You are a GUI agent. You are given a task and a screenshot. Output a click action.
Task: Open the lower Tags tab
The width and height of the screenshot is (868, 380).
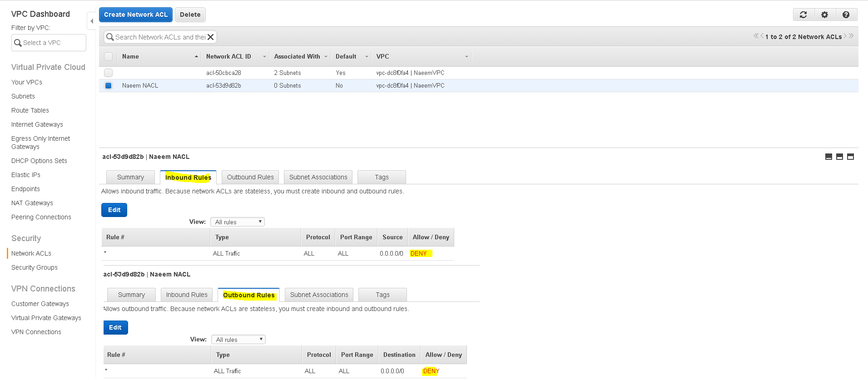point(382,295)
